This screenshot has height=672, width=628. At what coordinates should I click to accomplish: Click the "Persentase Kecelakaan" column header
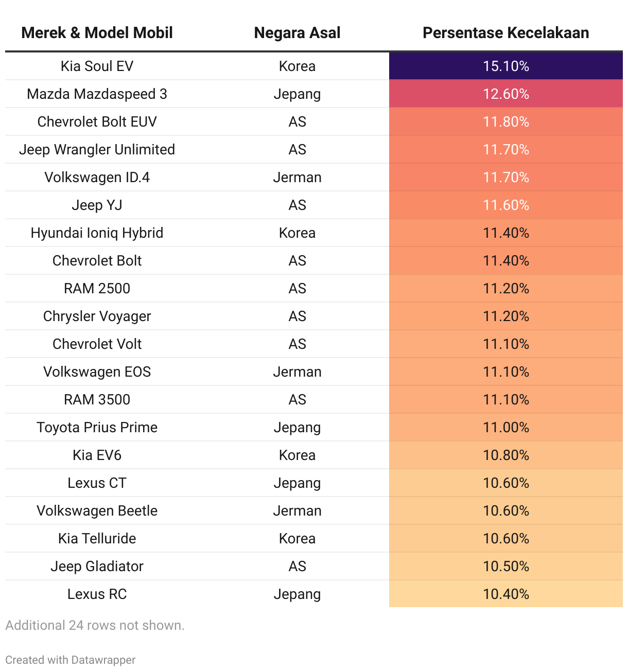505,33
